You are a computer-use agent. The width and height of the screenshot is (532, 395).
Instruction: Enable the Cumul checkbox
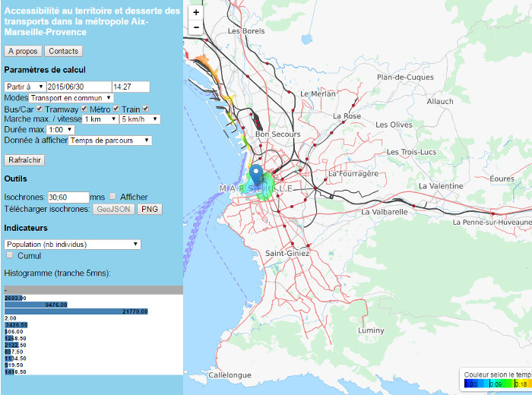(10, 255)
